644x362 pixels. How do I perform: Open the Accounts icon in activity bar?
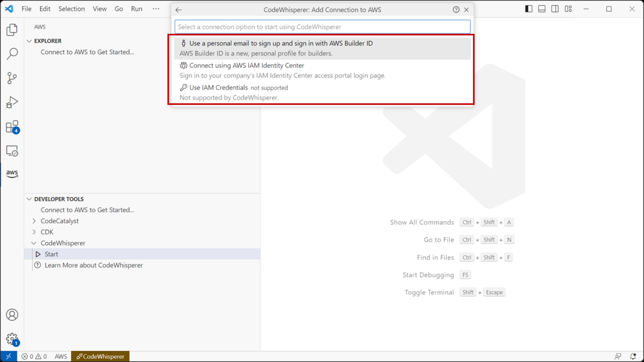12,315
